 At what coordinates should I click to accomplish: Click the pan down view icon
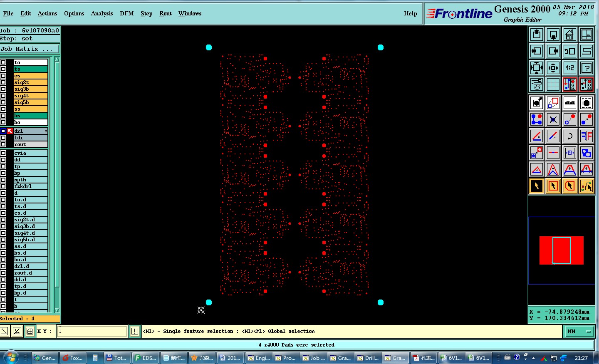pos(553,35)
